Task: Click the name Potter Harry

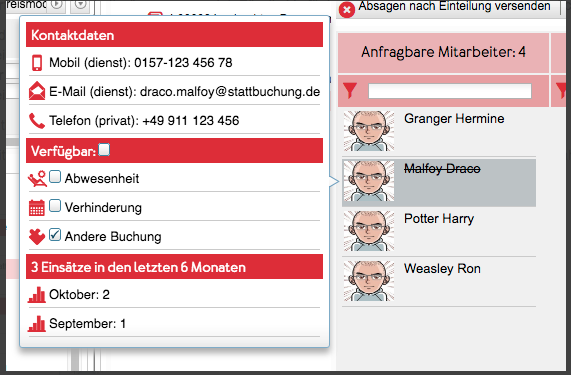Action: coord(439,219)
